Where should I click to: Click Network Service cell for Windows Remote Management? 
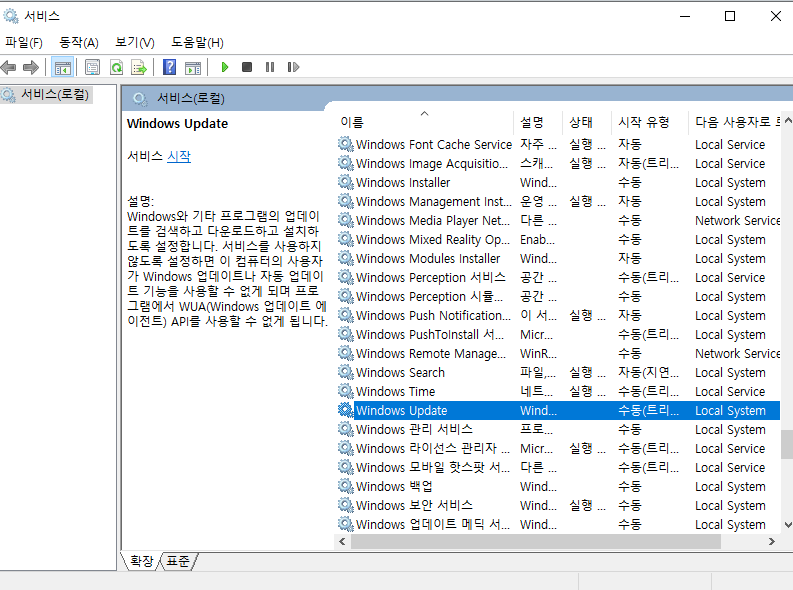[737, 353]
